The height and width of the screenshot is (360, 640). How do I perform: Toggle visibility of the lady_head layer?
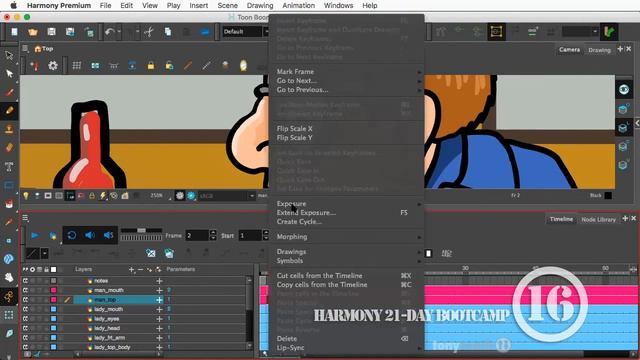[25, 328]
